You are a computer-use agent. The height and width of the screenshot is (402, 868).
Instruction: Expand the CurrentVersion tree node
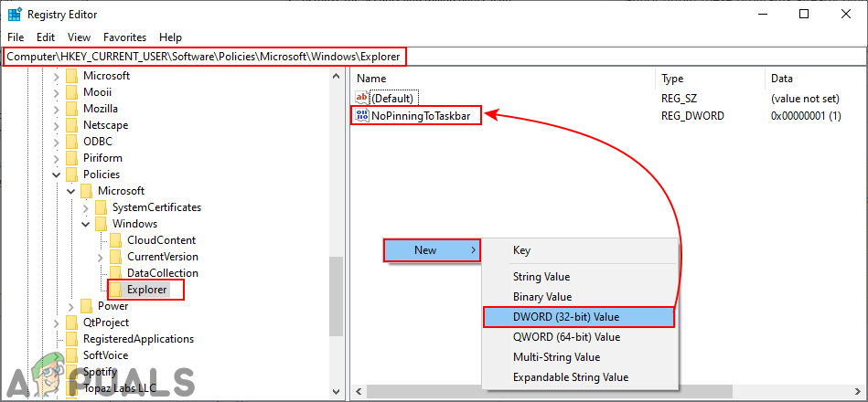[x=101, y=257]
